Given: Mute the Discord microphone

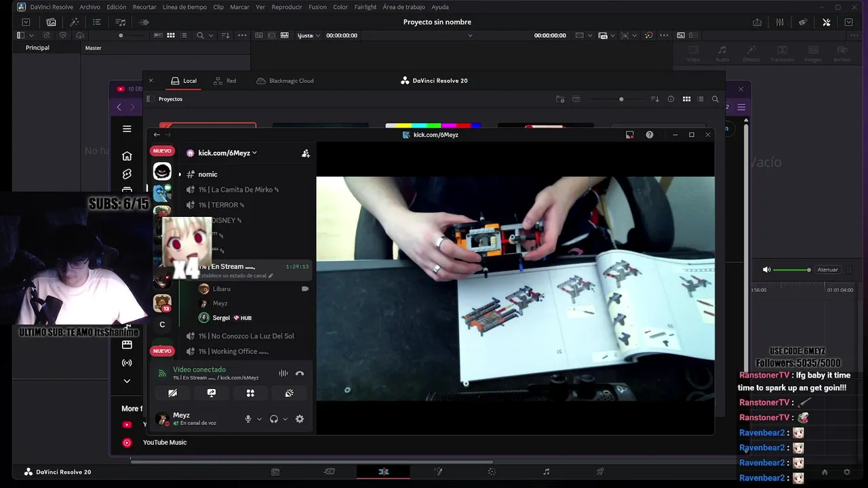Looking at the screenshot, I should pyautogui.click(x=248, y=419).
